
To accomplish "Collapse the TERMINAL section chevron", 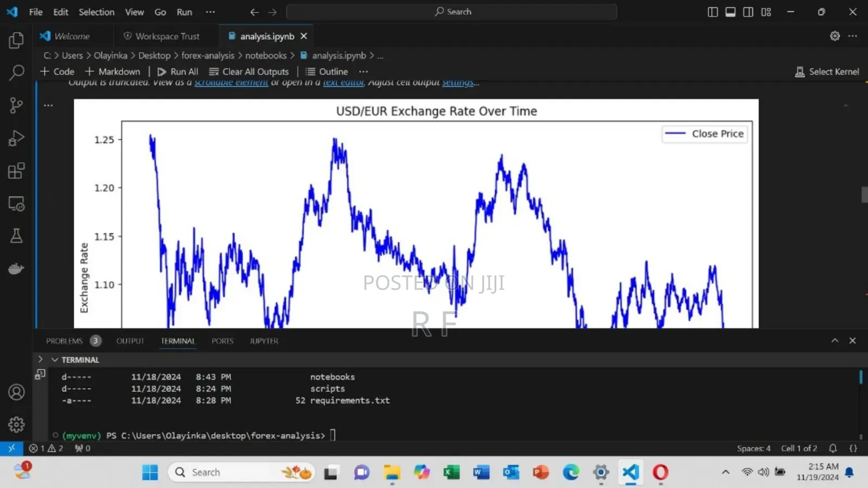I will pyautogui.click(x=54, y=359).
